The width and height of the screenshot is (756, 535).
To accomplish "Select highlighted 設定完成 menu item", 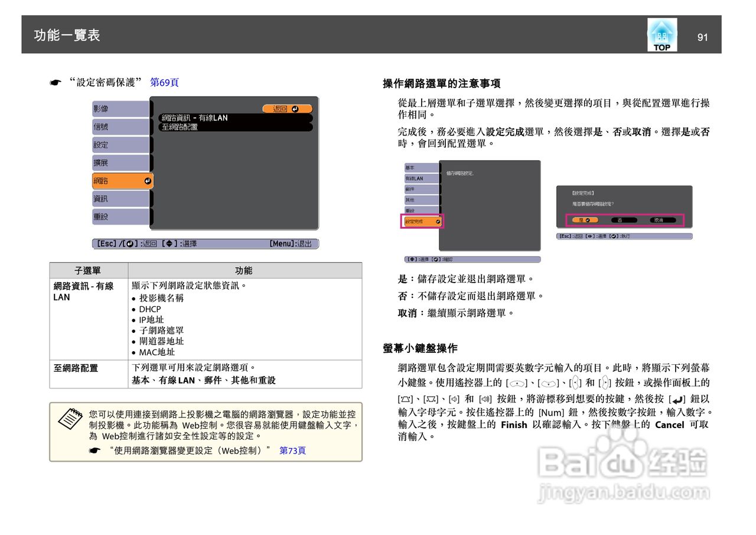I will pos(423,222).
